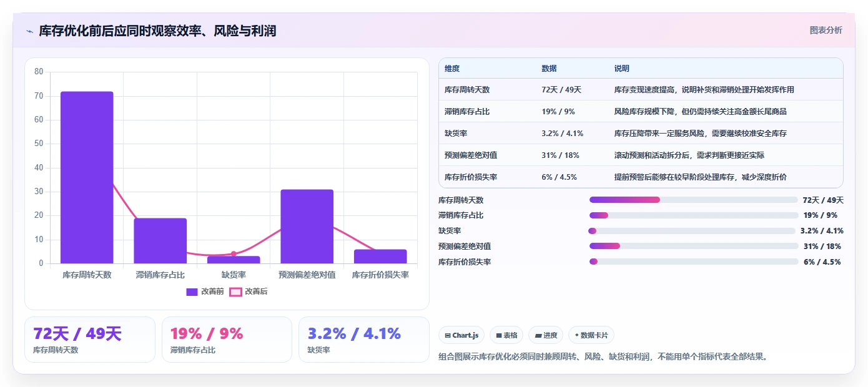This screenshot has height=387, width=868.
Task: Click the 滞销库存占比 progress bar
Action: pyautogui.click(x=694, y=215)
